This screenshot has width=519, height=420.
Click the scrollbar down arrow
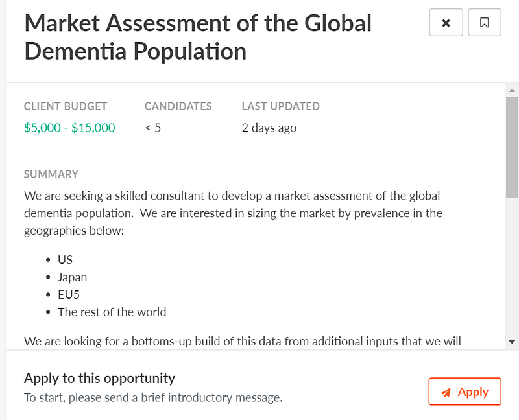click(512, 341)
